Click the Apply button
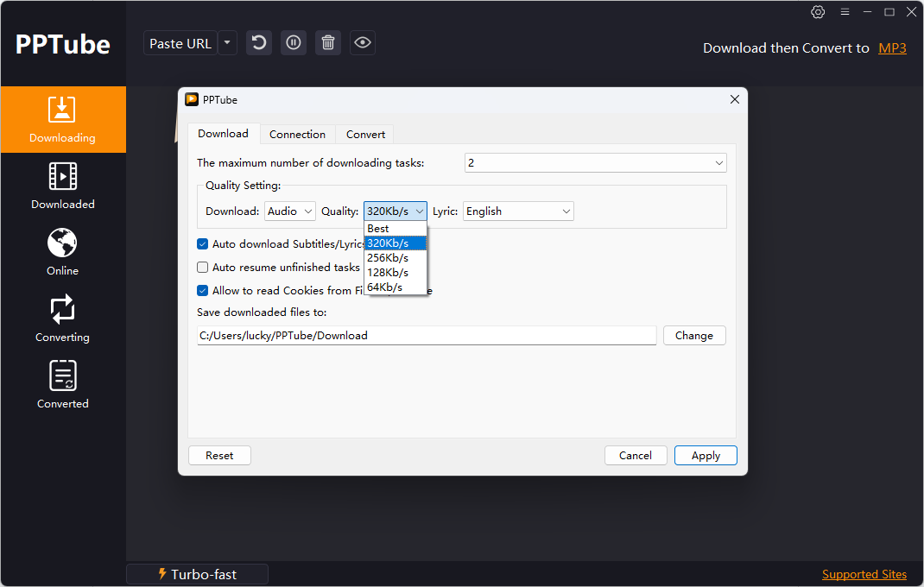Viewport: 924px width, 587px height. 706,456
